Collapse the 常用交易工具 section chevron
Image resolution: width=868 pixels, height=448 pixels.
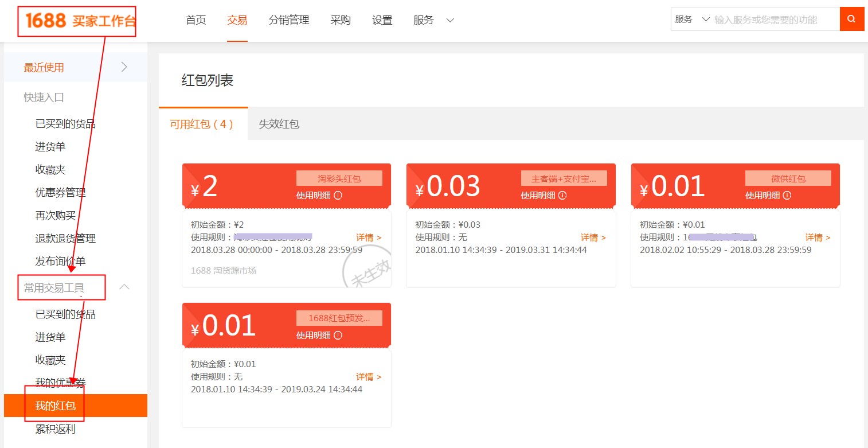(x=124, y=287)
